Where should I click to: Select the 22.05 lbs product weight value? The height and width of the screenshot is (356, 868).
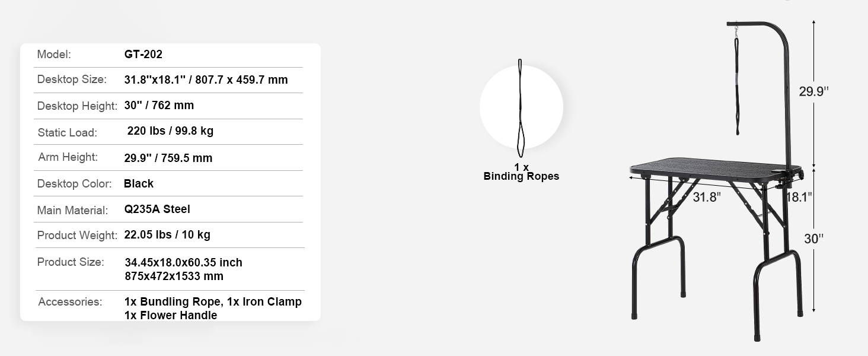click(167, 235)
